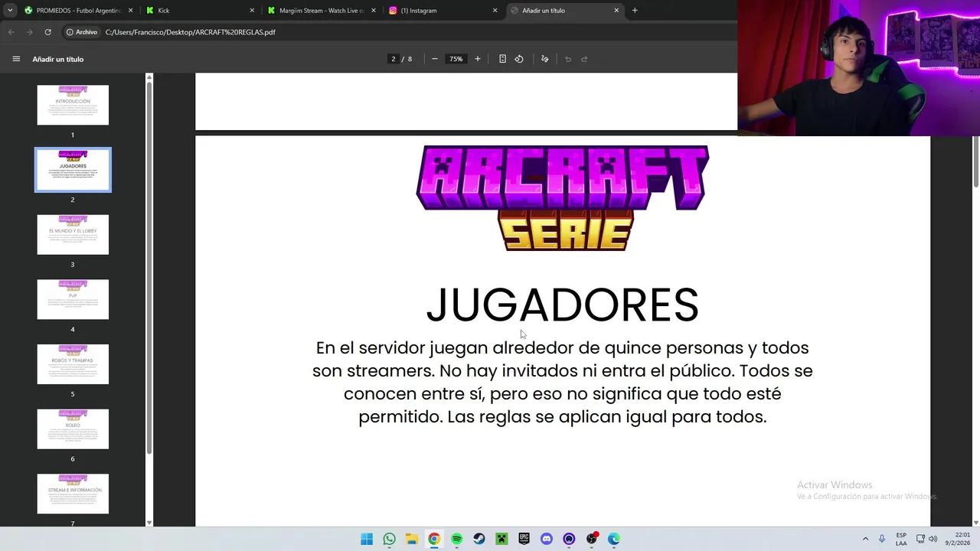Close the Margiim Stream tab
This screenshot has height=551, width=980.
click(374, 11)
